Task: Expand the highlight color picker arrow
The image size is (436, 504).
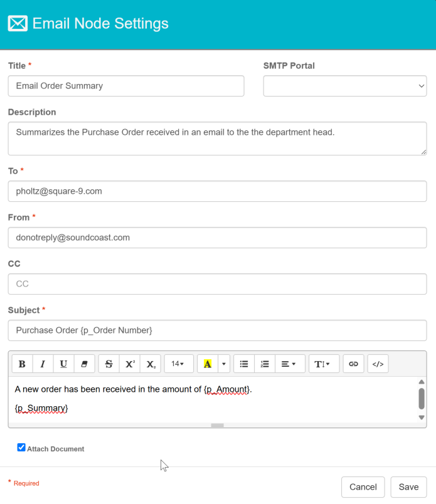Action: [x=224, y=364]
